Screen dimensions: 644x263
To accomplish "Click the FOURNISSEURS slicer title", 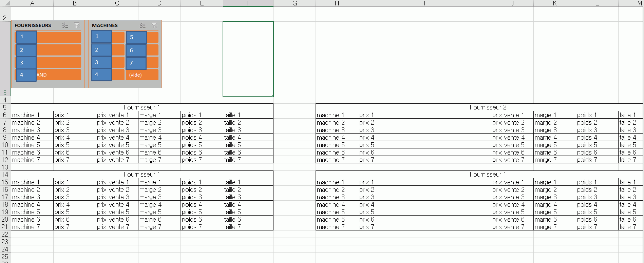I will point(33,25).
